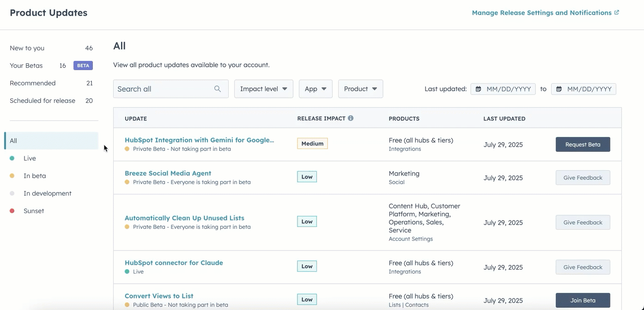Filter by Sunset status

tap(34, 211)
